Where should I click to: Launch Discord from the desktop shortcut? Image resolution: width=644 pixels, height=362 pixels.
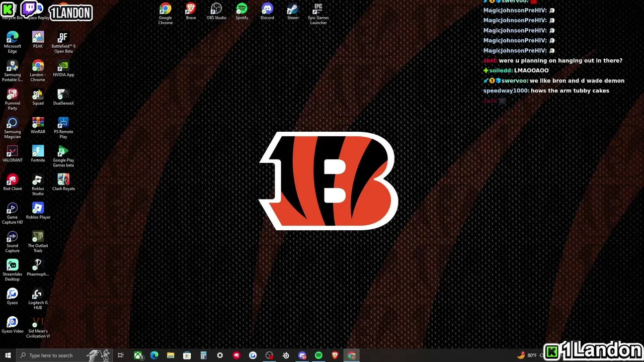click(267, 12)
